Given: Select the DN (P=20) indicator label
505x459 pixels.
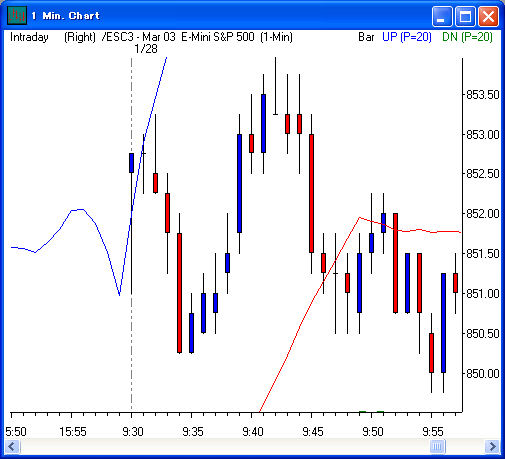Looking at the screenshot, I should coord(467,37).
